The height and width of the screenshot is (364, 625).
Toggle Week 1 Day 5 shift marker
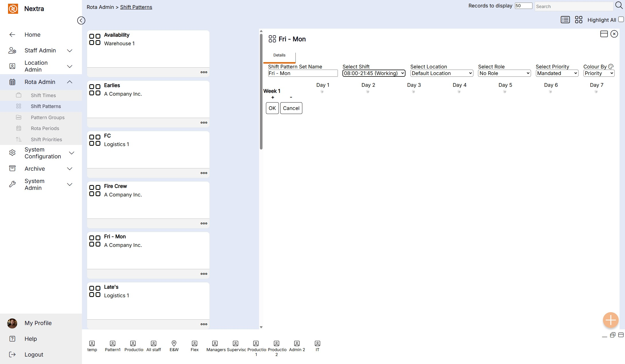[505, 92]
